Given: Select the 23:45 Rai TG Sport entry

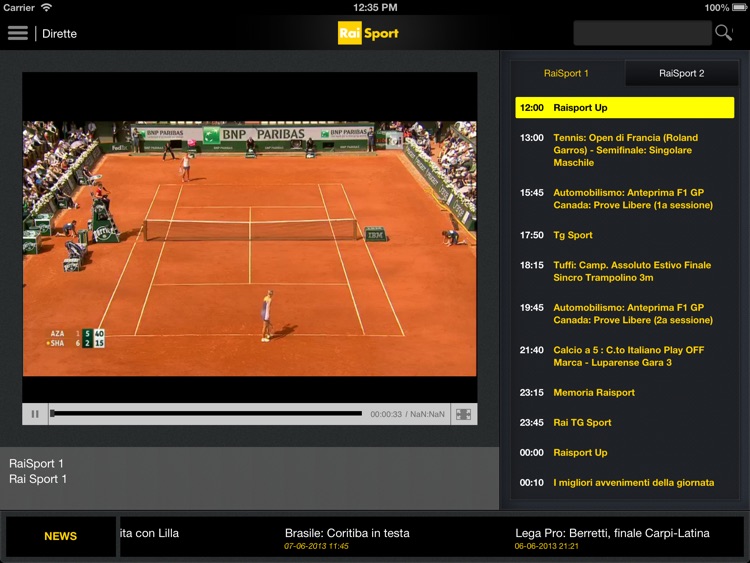Looking at the screenshot, I should [x=624, y=423].
